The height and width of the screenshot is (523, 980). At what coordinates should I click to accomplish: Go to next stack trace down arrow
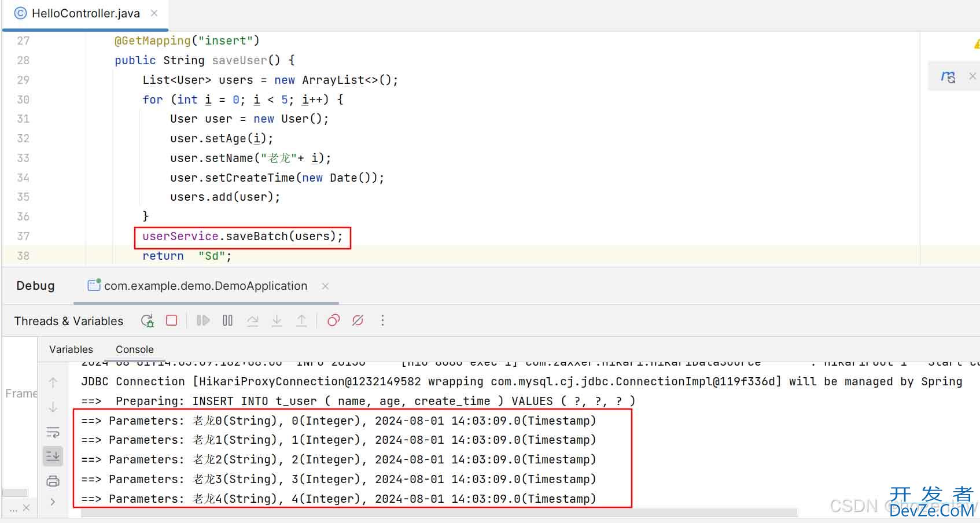pyautogui.click(x=53, y=407)
